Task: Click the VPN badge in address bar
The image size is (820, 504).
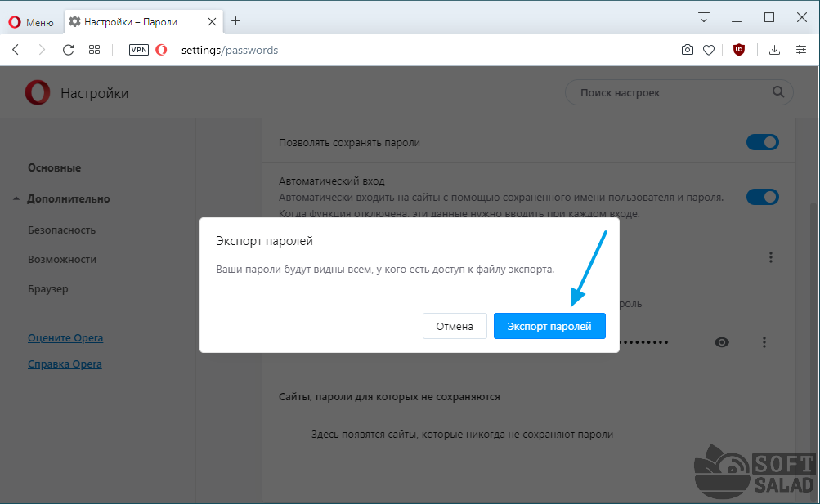Action: [139, 50]
